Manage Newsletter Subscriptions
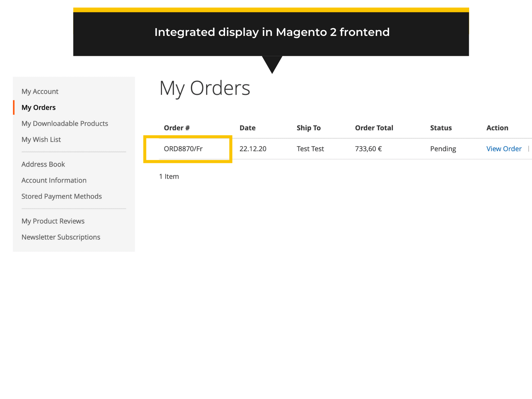The width and height of the screenshot is (532, 399). coord(61,237)
